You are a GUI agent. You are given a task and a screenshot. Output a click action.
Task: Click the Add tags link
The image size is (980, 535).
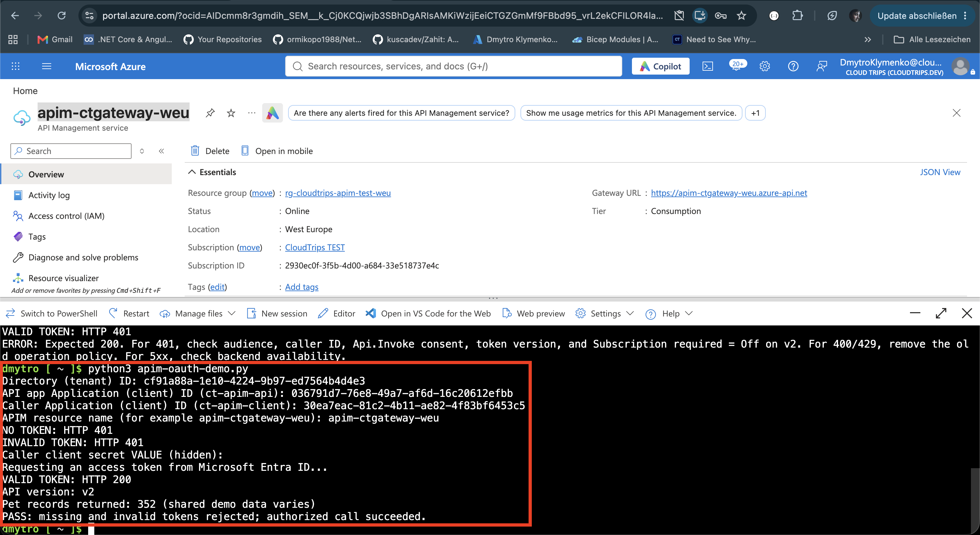click(x=302, y=287)
